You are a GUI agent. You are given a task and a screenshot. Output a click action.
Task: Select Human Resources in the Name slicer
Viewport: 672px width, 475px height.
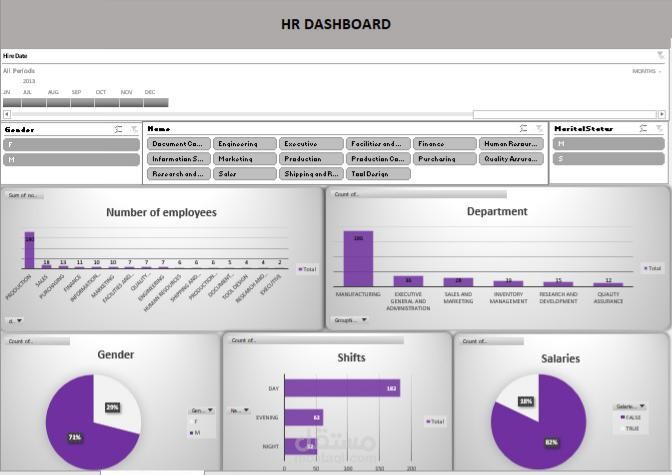click(x=511, y=144)
